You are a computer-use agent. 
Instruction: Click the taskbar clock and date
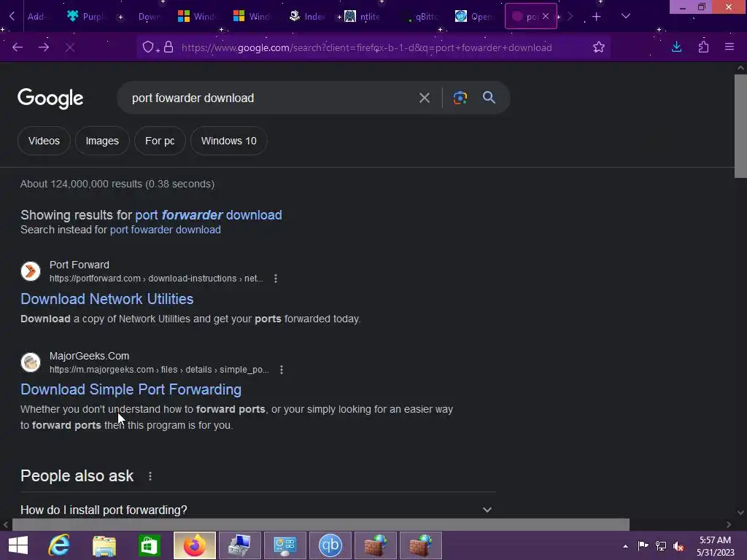coord(715,546)
